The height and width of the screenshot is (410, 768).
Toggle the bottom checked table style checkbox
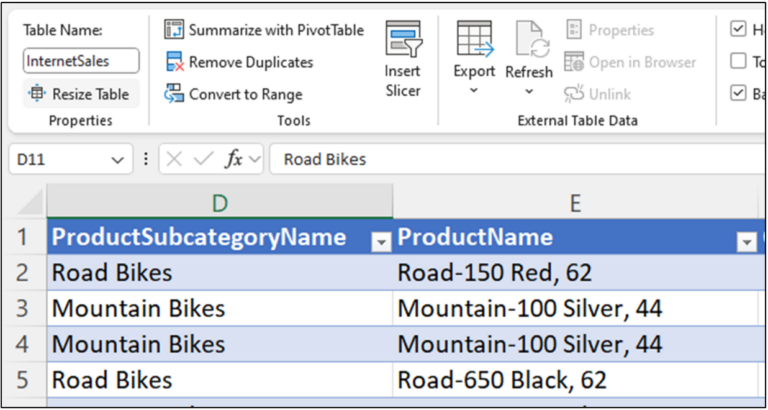point(738,93)
